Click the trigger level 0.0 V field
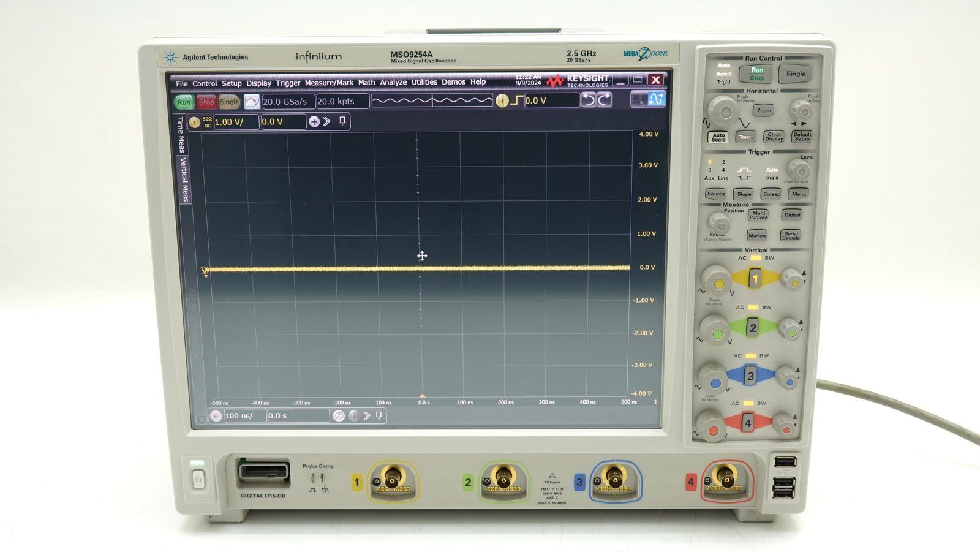The width and height of the screenshot is (980, 552). 551,100
